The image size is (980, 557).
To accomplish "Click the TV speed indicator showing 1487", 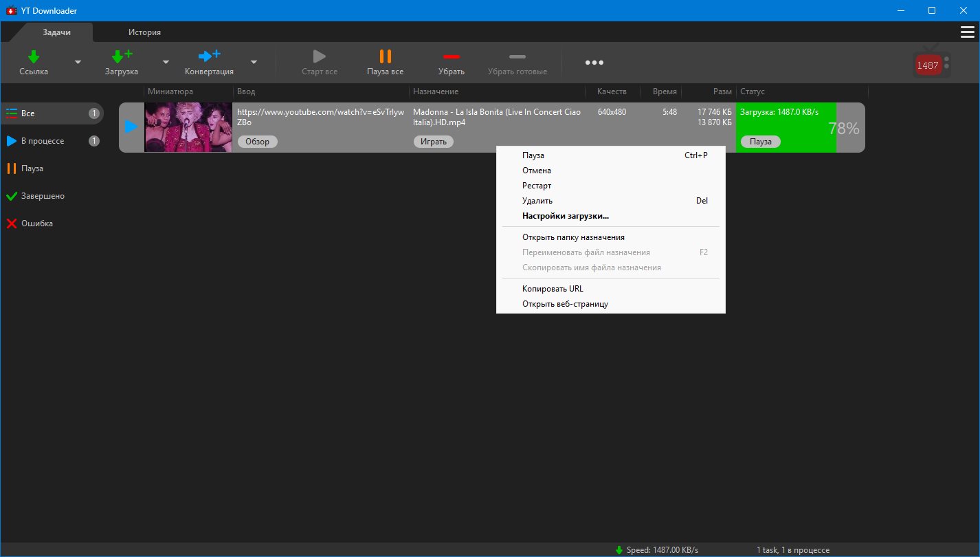I will [930, 65].
